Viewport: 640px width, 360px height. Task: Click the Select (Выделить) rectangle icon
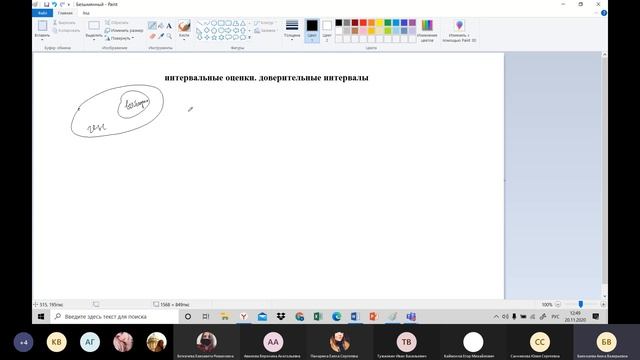pos(94,26)
